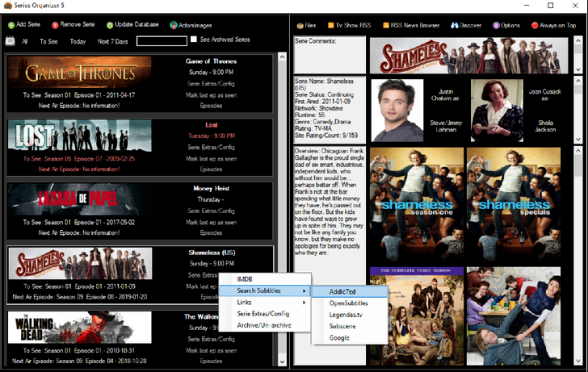Open the Lost Serie Extras/Config link
This screenshot has width=588, height=372.
(211, 147)
